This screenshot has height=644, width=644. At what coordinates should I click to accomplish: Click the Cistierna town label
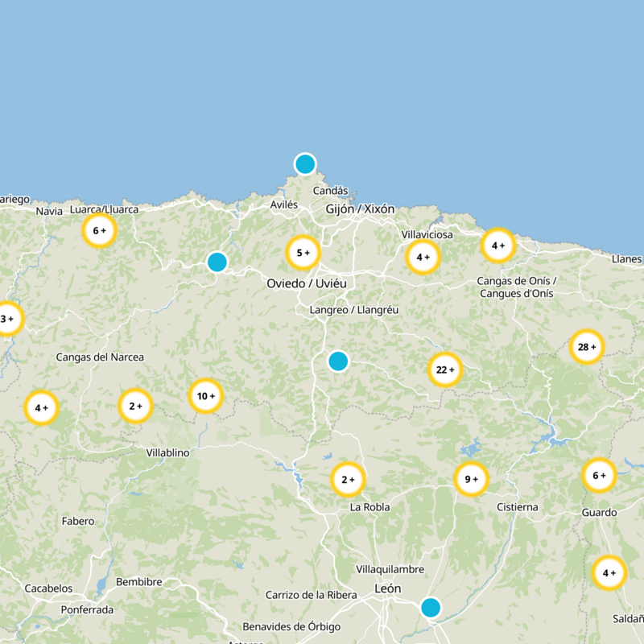(518, 507)
